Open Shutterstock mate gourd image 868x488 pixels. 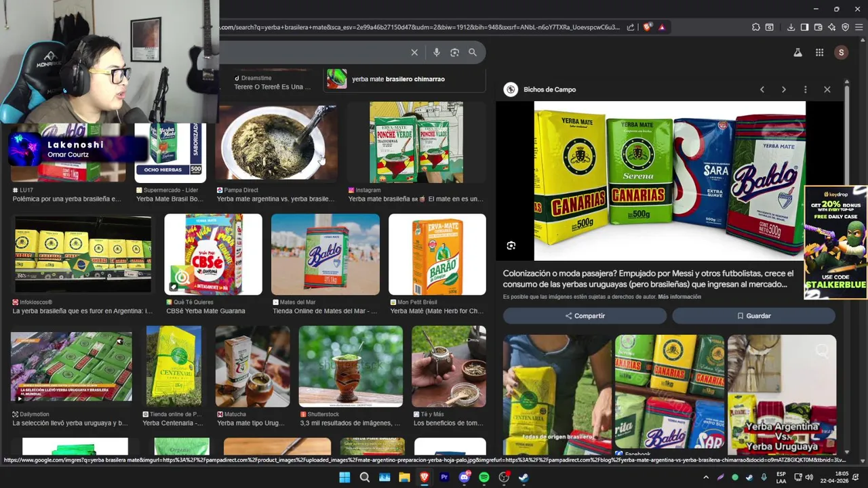351,367
